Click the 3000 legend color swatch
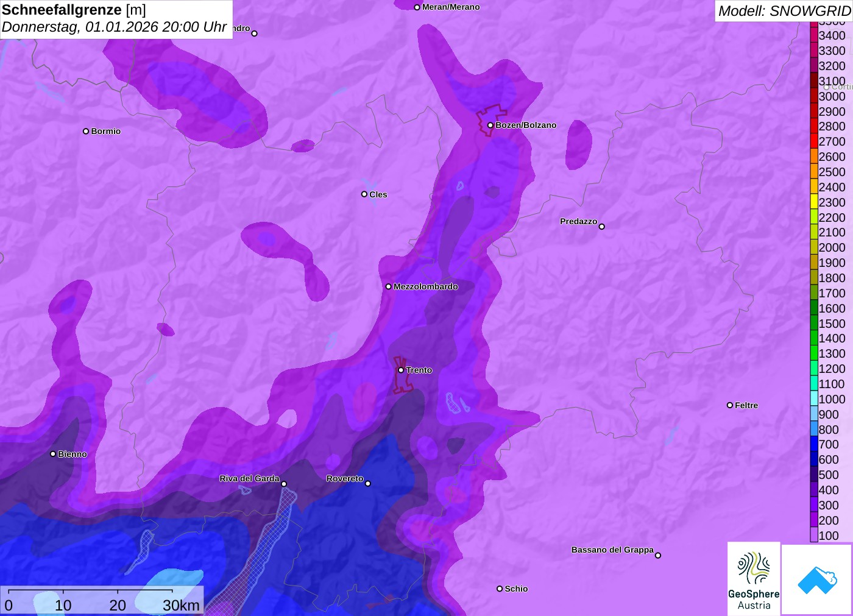The image size is (853, 616). (814, 96)
